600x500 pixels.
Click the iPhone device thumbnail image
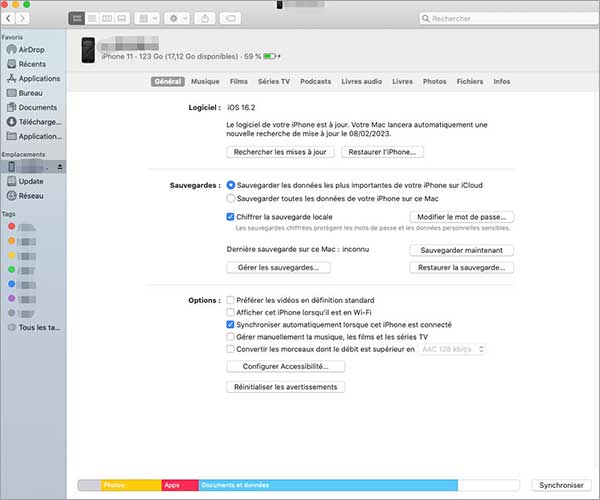point(88,50)
